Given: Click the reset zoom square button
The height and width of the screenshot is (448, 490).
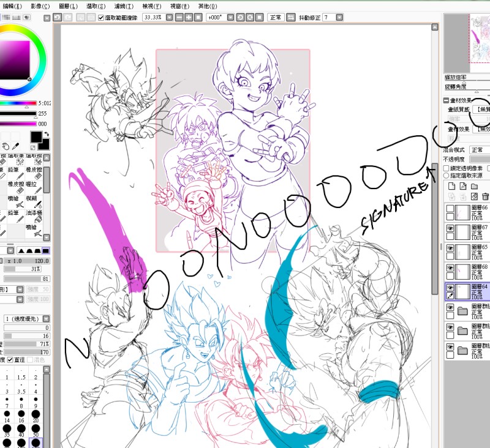Looking at the screenshot, I should 198,18.
